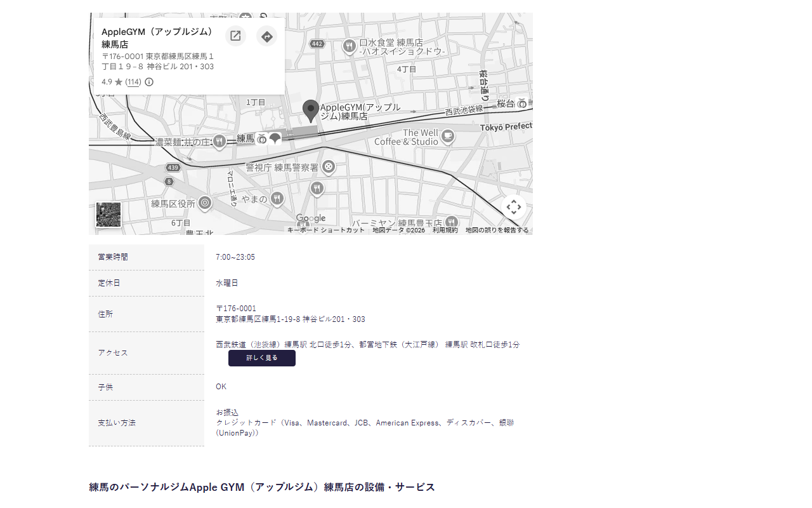Click the 水曜日 closed day value

[x=227, y=283]
